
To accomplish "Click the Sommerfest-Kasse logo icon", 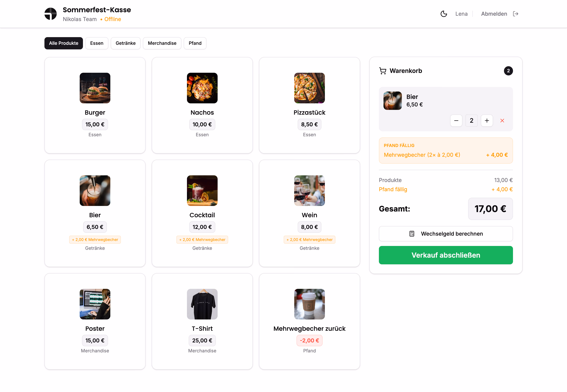I will pos(51,14).
